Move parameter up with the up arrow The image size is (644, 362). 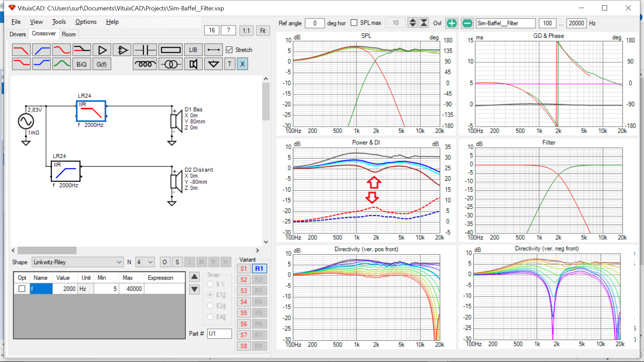[x=195, y=277]
